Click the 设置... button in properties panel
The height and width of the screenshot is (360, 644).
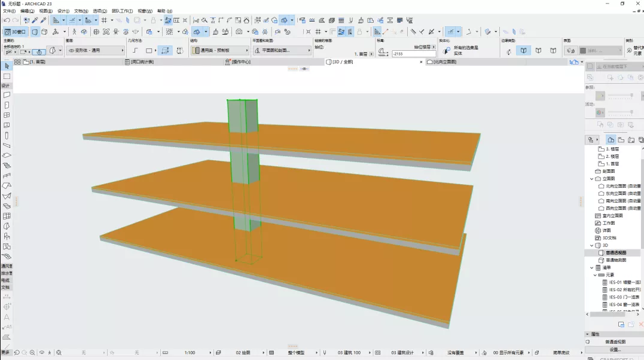click(614, 349)
